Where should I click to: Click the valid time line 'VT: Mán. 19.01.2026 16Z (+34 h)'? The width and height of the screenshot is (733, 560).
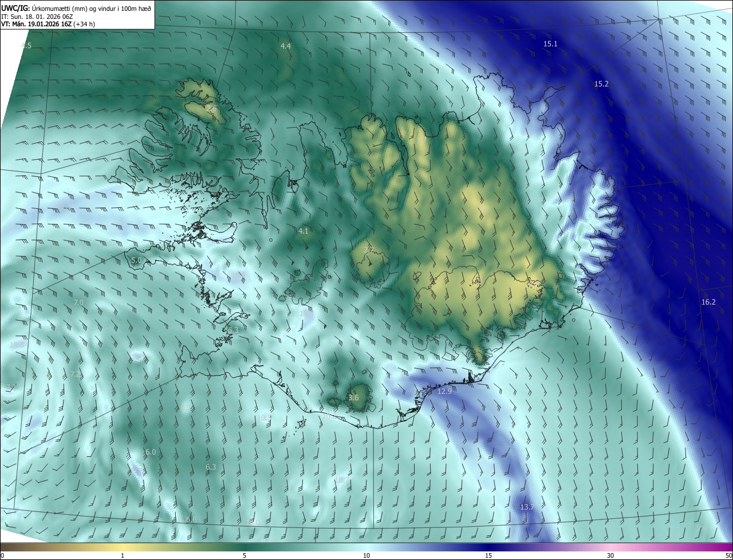coord(48,25)
